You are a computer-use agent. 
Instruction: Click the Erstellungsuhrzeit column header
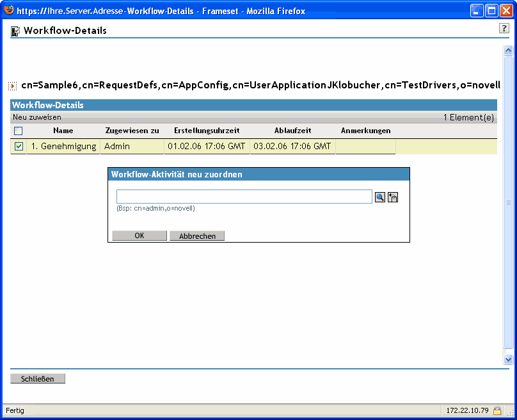(207, 131)
